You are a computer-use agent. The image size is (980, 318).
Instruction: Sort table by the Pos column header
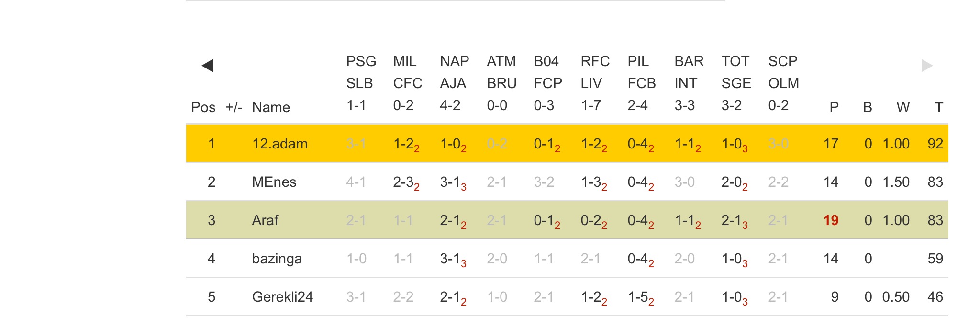point(203,107)
